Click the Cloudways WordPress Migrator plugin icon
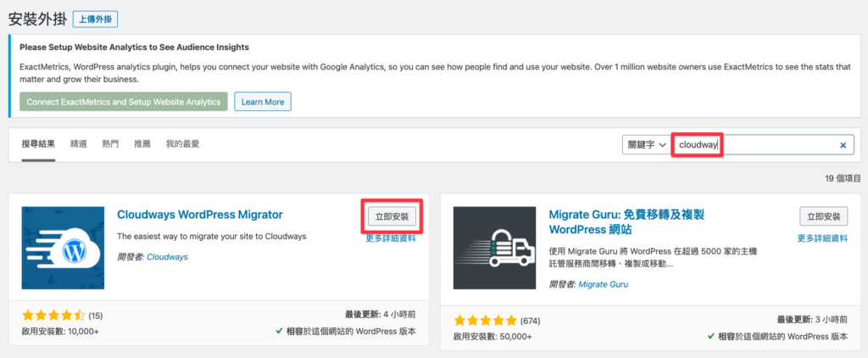 [63, 248]
